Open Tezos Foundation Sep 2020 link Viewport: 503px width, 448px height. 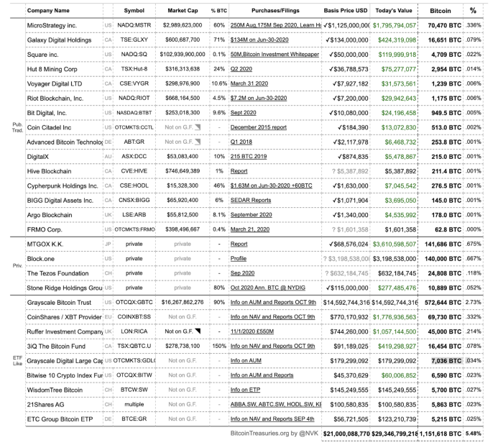tap(242, 273)
